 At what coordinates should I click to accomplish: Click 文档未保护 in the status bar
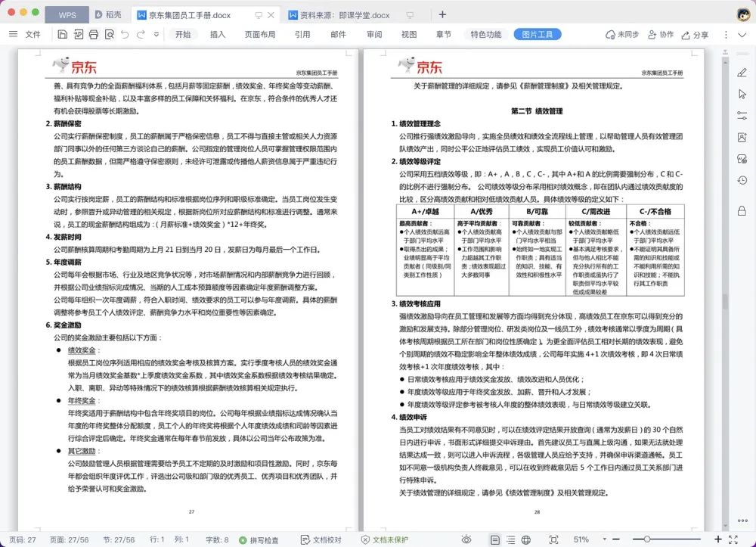pyautogui.click(x=385, y=539)
